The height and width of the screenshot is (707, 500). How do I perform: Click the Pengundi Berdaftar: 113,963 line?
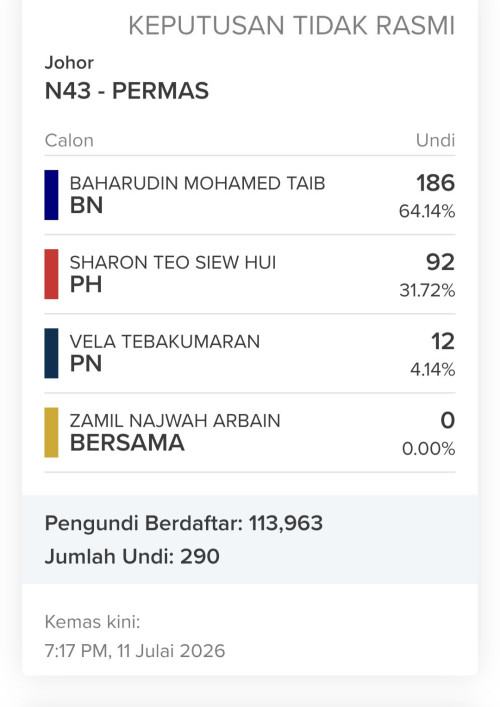(x=183, y=523)
